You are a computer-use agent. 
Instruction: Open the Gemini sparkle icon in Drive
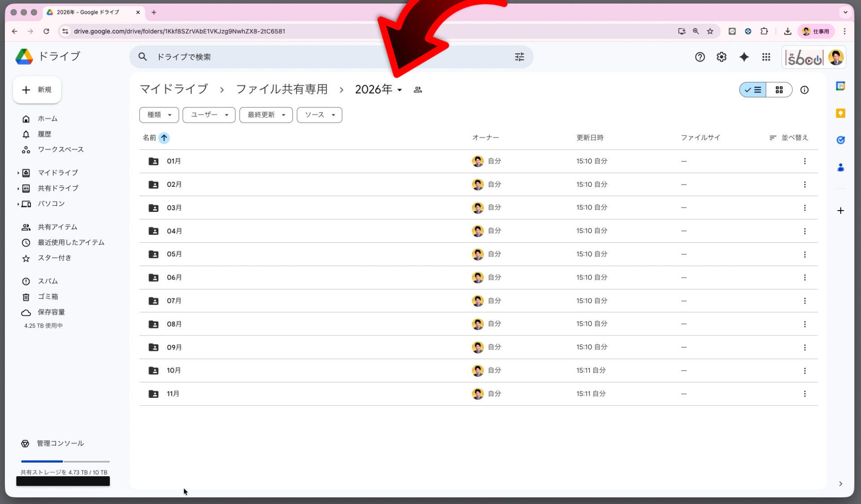click(x=744, y=57)
